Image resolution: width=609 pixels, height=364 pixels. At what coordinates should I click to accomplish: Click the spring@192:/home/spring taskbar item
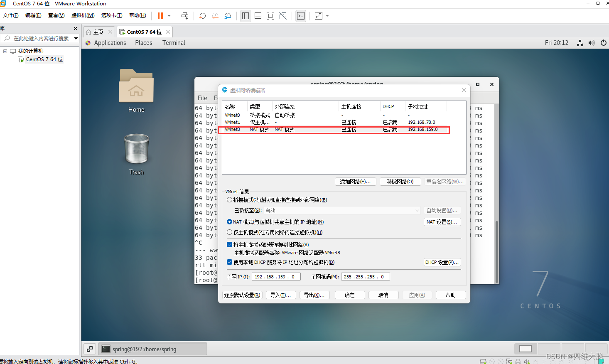pyautogui.click(x=153, y=349)
